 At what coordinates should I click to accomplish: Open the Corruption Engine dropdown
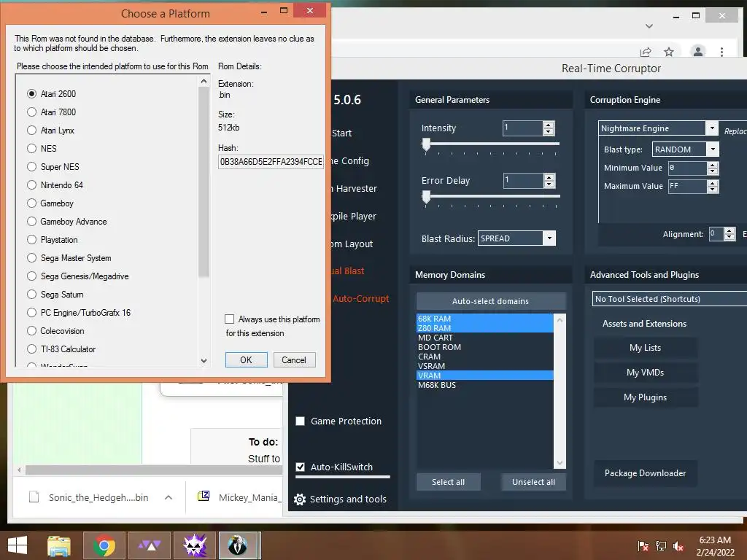click(712, 128)
